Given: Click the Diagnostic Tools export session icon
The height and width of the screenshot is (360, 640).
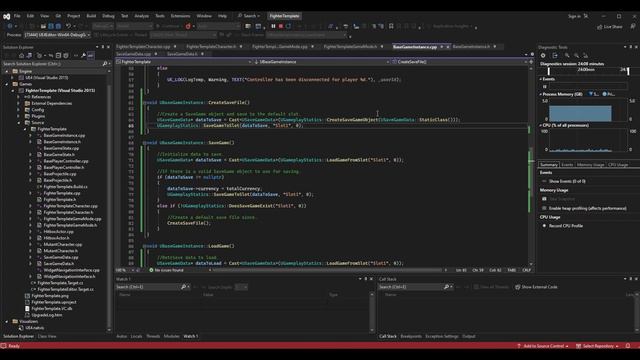Looking at the screenshot, I should tap(555, 56).
